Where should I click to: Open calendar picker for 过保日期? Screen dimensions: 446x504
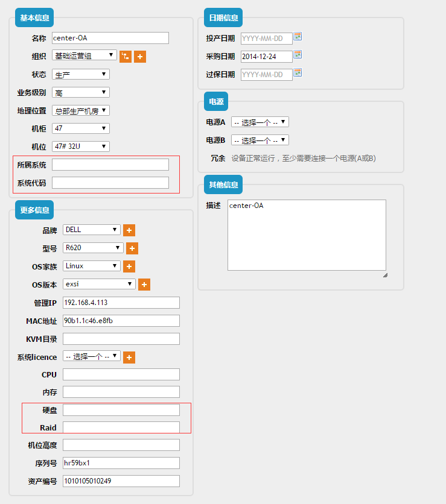click(297, 74)
